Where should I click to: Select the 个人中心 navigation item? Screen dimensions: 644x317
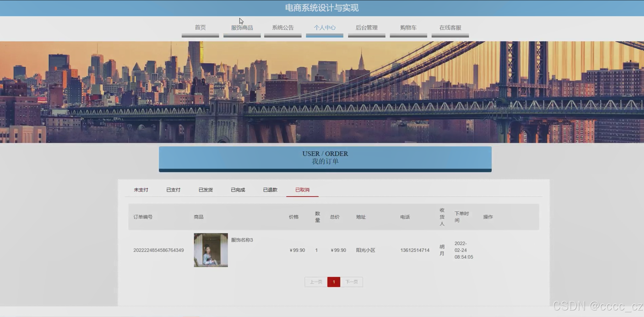[324, 28]
